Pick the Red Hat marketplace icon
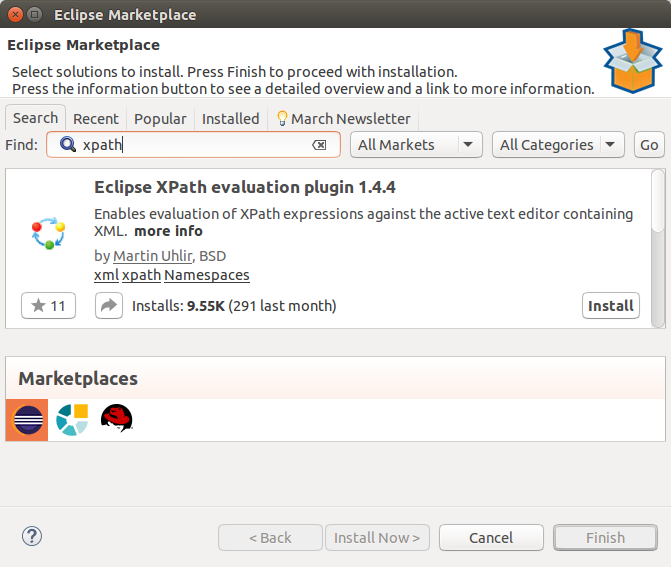Screen dimensions: 671x567 click(x=116, y=418)
